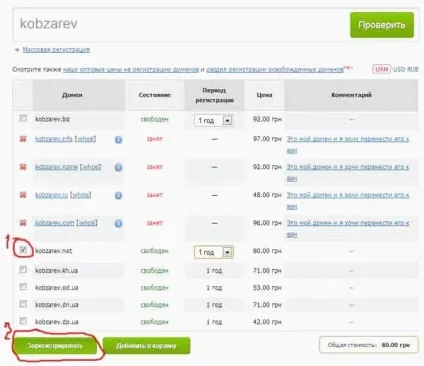The height and width of the screenshot is (366, 424).
Task: Open the released domains registration link
Action: click(x=275, y=69)
